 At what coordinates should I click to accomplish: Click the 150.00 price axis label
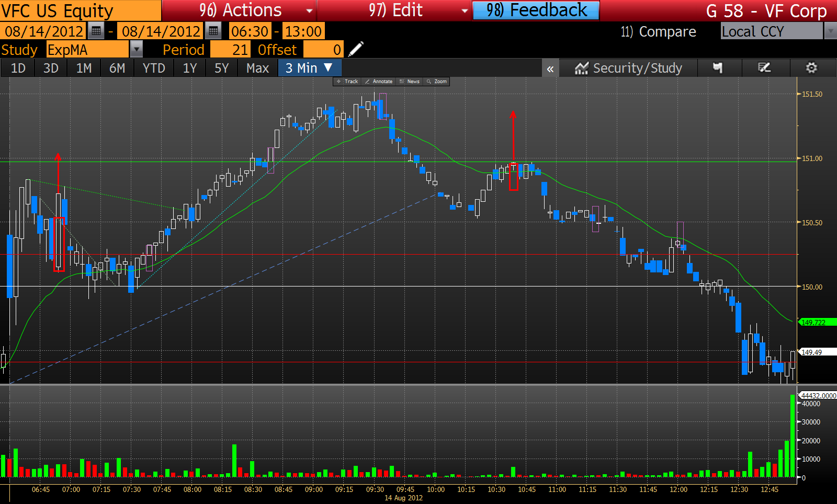[x=812, y=287]
